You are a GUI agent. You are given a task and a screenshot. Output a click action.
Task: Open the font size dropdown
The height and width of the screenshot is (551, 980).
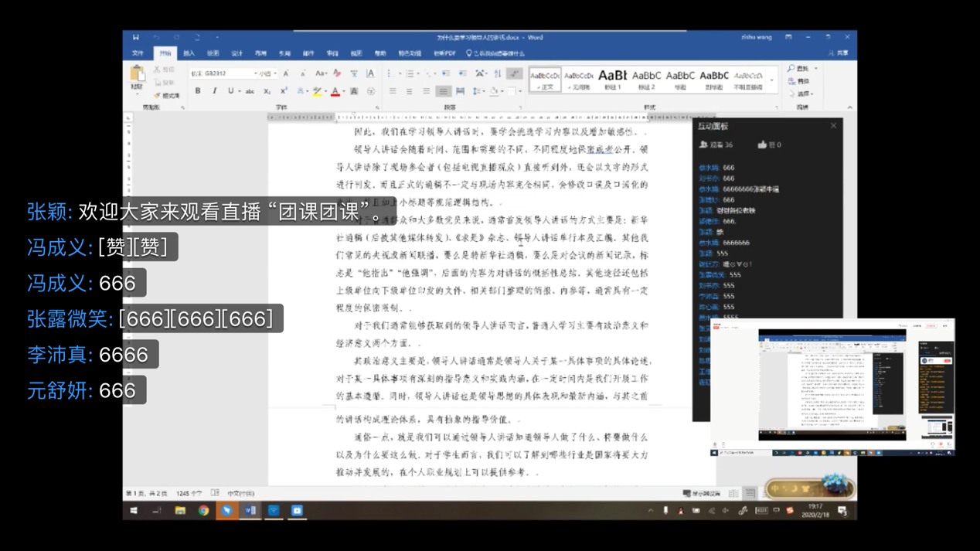[x=275, y=73]
